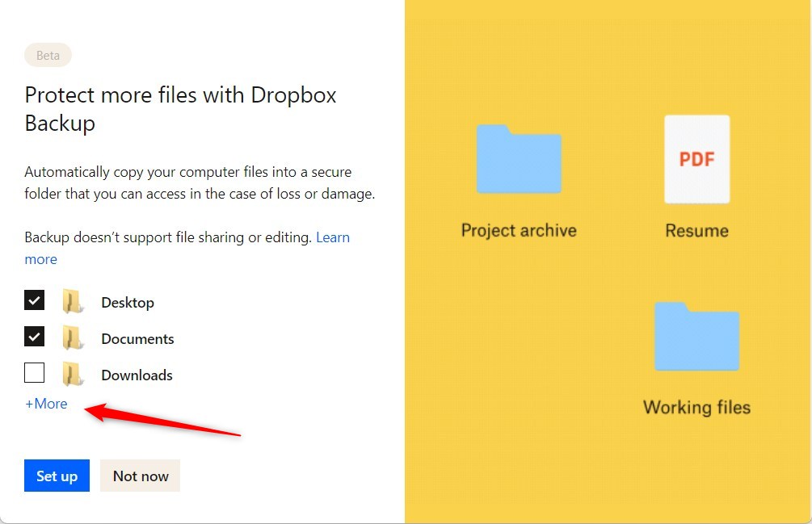
Task: Click the Beta badge
Action: point(47,55)
